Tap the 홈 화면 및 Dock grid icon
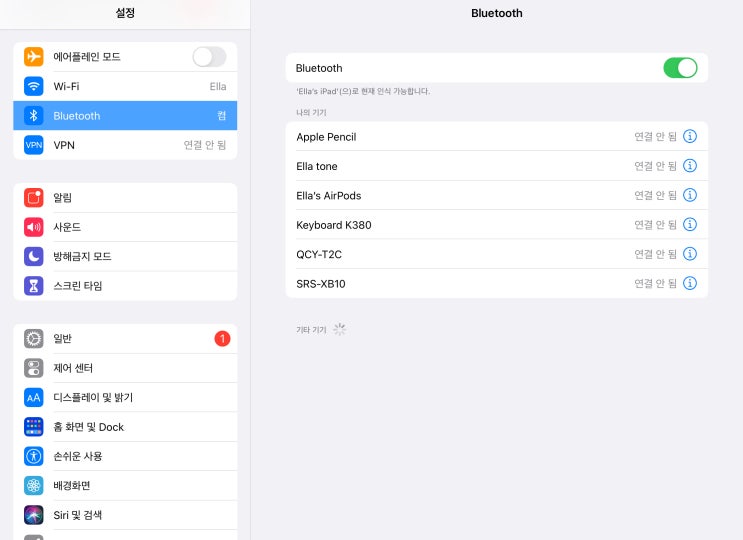 pos(34,427)
